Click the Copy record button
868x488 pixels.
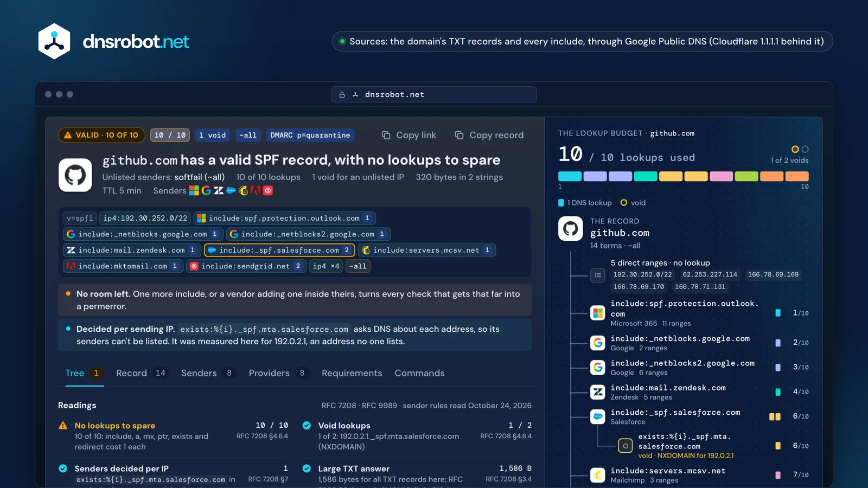(489, 135)
